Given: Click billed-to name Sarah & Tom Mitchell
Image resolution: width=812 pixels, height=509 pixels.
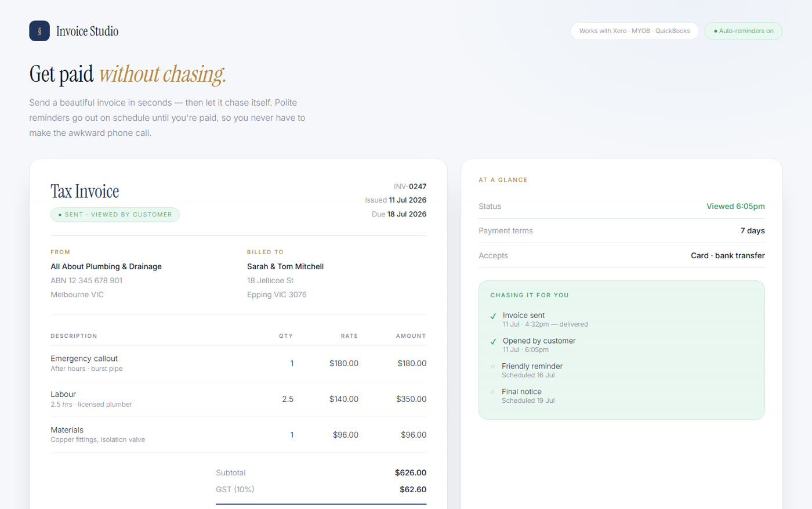Looking at the screenshot, I should 285,266.
